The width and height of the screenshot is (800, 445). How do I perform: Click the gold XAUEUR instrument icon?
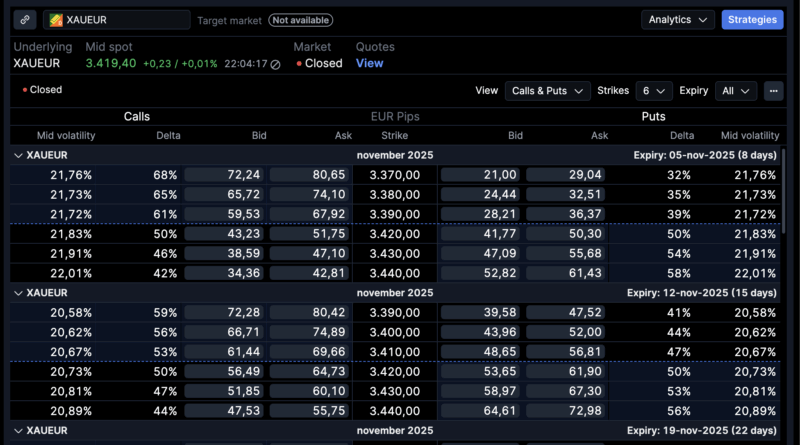tap(57, 20)
